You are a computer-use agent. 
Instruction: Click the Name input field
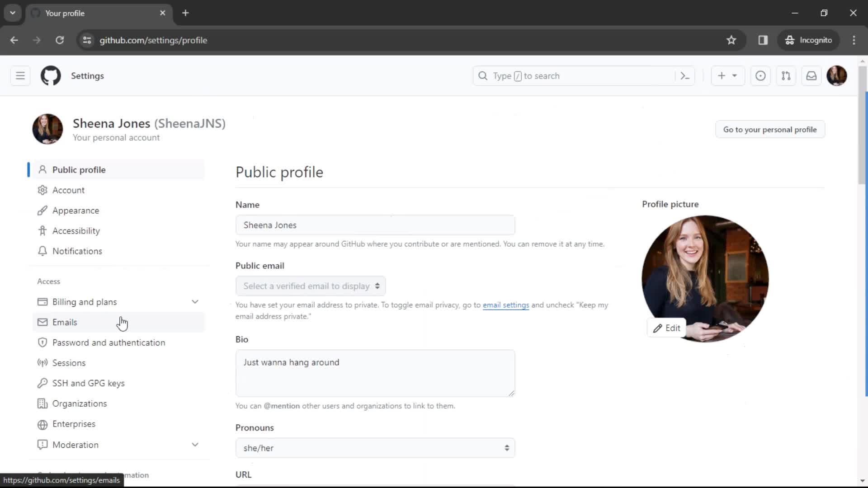tap(375, 225)
